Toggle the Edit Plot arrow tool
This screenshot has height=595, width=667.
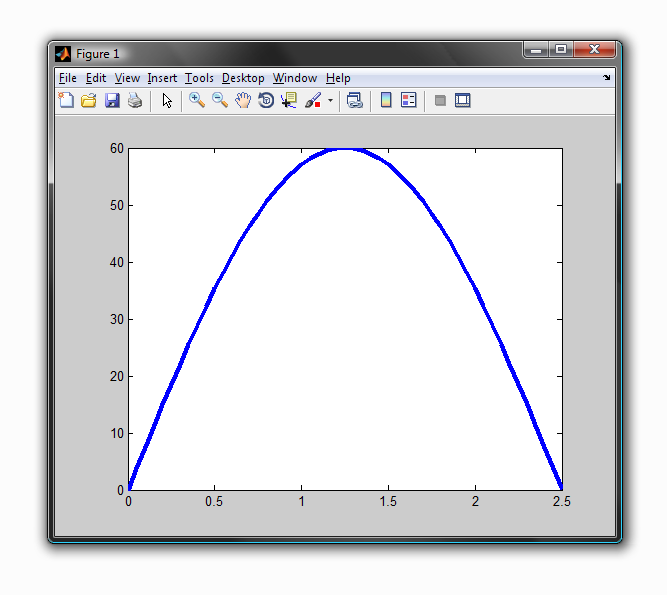point(167,100)
